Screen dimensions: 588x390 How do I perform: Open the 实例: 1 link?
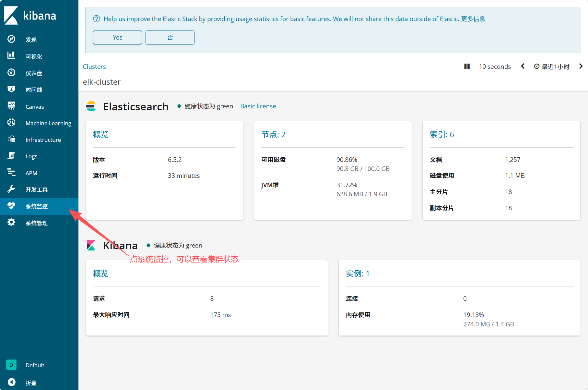[358, 274]
